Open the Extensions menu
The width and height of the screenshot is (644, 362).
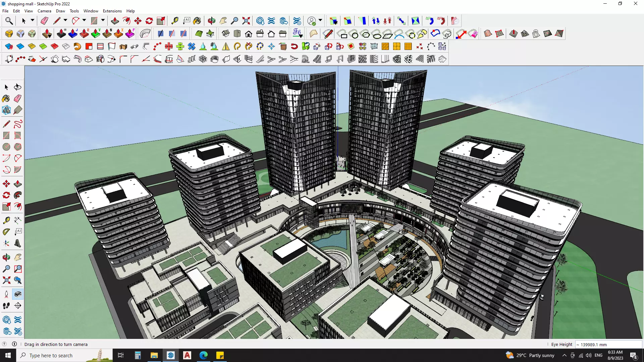112,11
